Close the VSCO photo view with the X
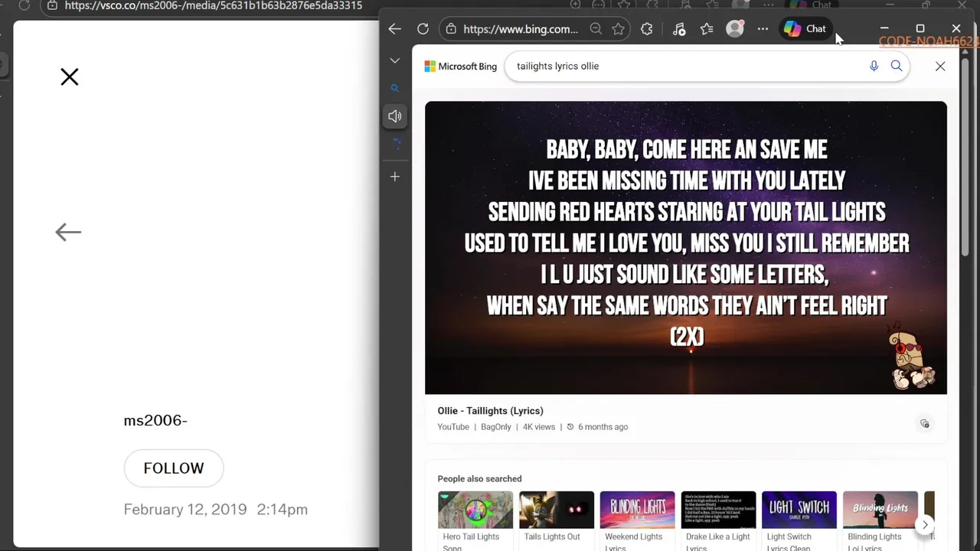Image resolution: width=980 pixels, height=551 pixels. tap(70, 77)
